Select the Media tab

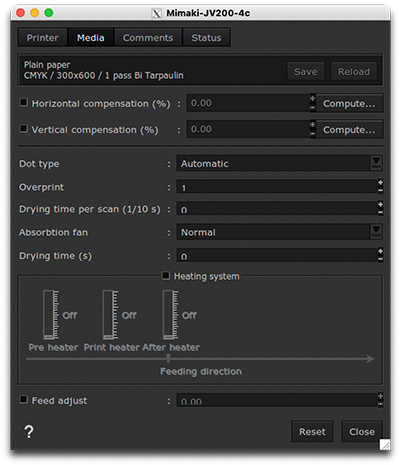coord(91,38)
